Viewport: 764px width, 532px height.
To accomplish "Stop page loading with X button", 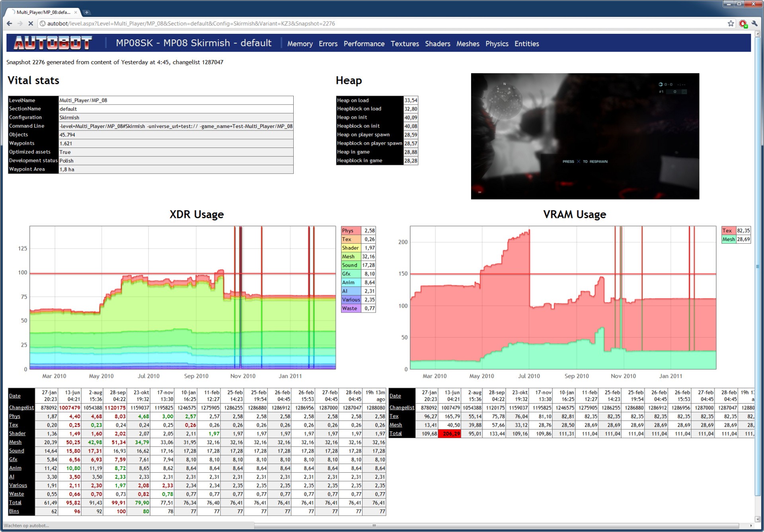I will pyautogui.click(x=31, y=23).
